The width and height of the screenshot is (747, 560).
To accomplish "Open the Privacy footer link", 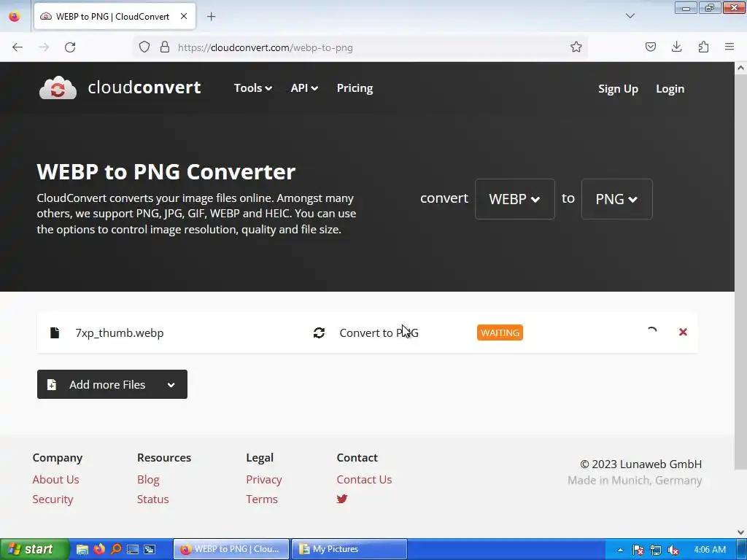I will tap(264, 480).
